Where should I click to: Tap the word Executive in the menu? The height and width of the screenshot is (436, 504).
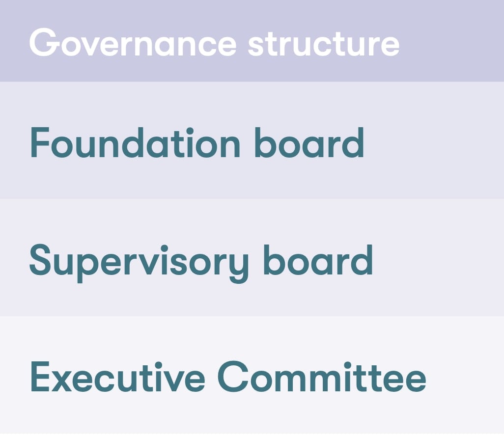point(117,377)
